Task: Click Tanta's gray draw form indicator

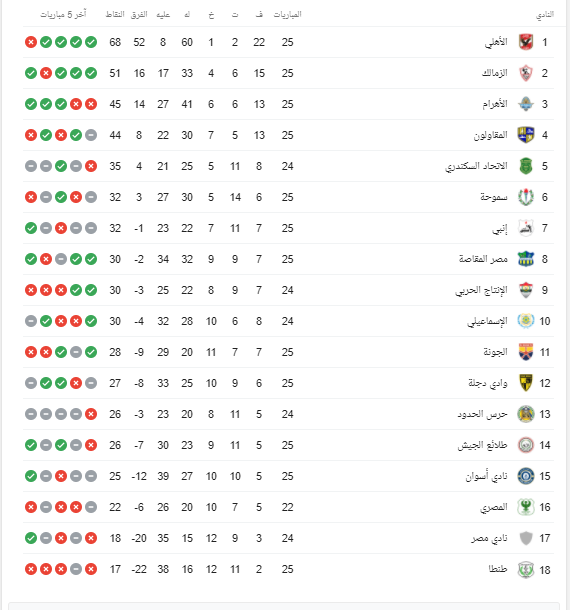Action: [76, 569]
